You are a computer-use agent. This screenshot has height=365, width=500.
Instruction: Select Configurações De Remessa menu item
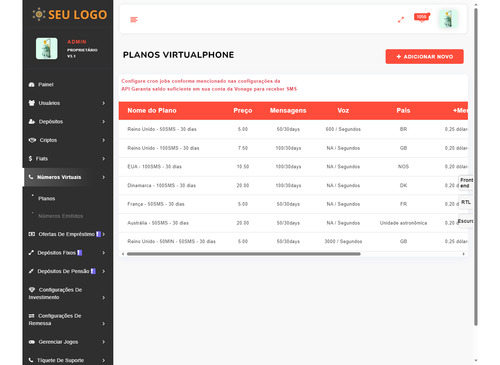(68, 319)
